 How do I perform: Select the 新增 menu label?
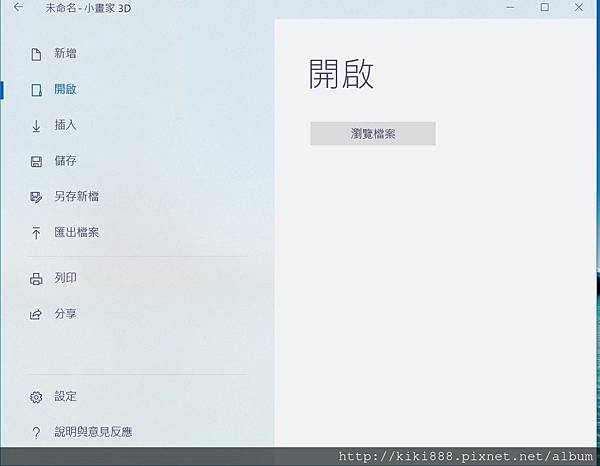(x=65, y=53)
